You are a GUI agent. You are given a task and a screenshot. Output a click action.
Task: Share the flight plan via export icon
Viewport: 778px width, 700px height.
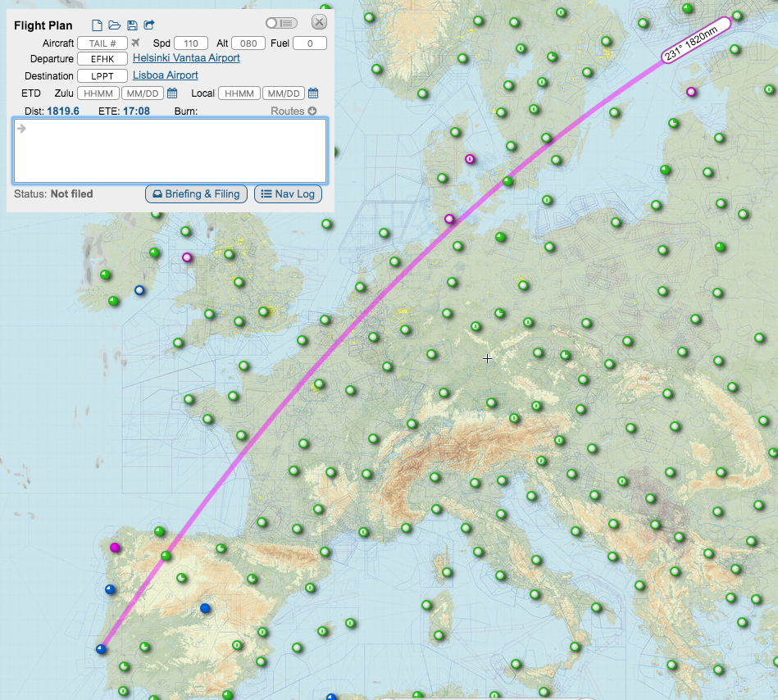[x=149, y=25]
